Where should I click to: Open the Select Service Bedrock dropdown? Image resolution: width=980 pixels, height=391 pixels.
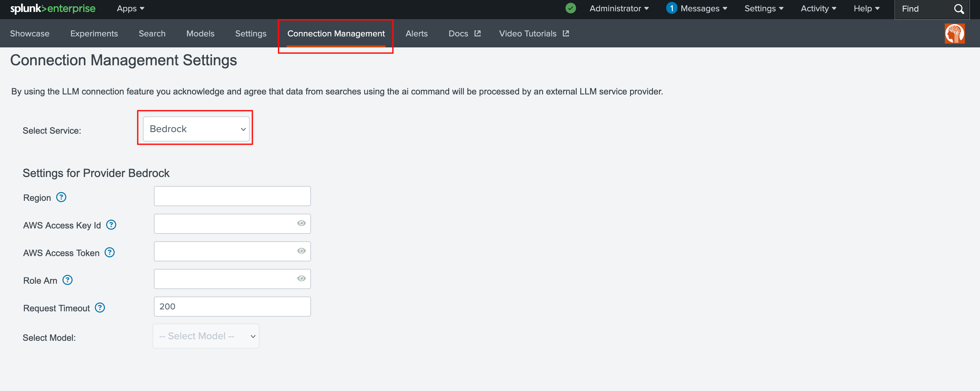point(196,129)
